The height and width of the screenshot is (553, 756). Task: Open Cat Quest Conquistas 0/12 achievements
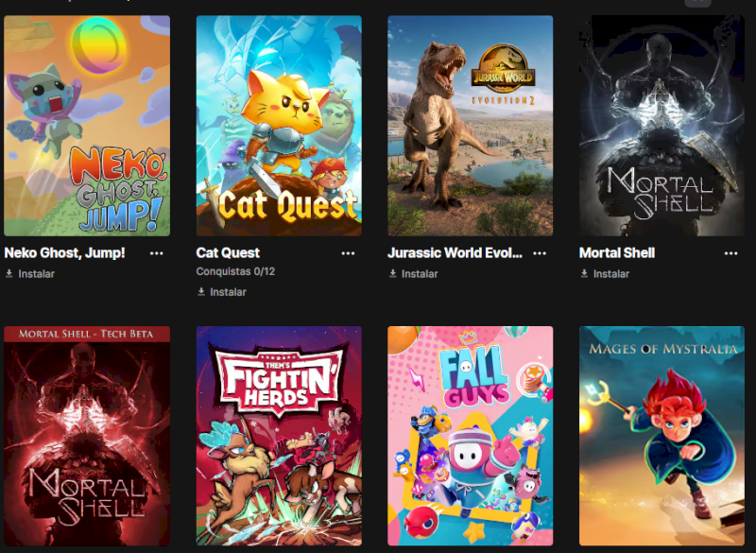click(235, 271)
